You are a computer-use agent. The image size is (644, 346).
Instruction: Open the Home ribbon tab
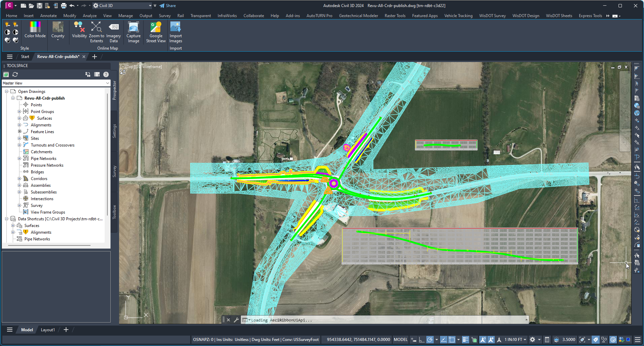coord(11,16)
